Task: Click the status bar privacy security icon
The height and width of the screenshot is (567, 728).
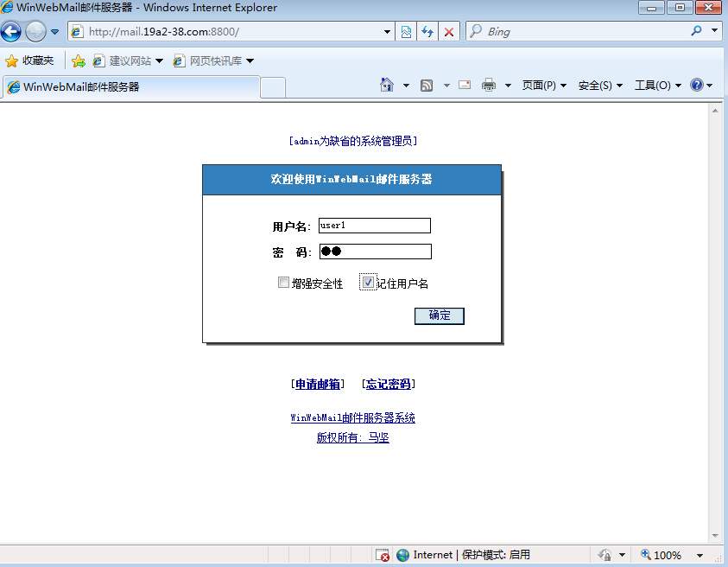Action: point(605,555)
